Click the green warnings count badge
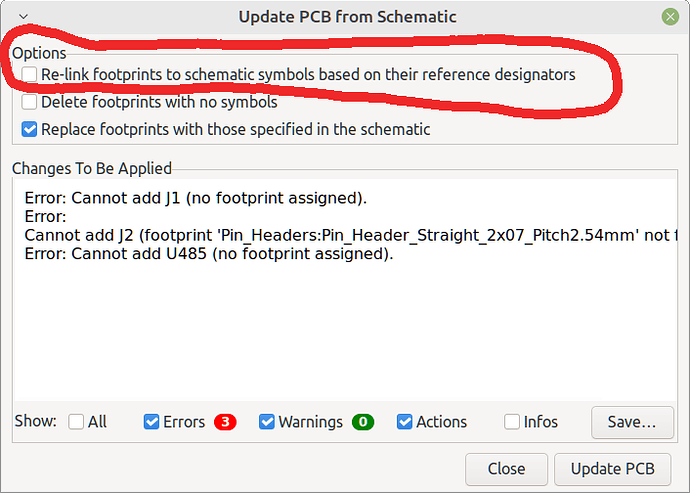690x493 pixels. (363, 422)
